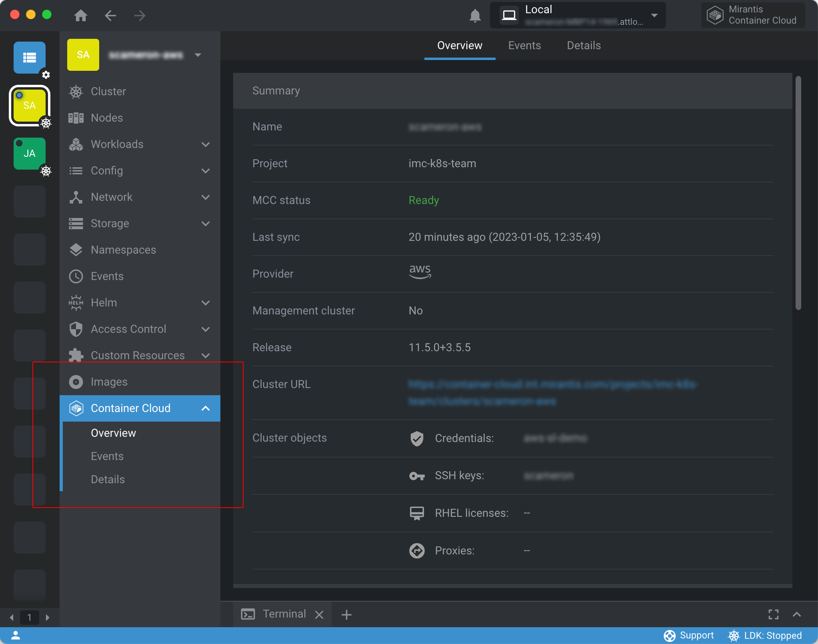Select the Access Control icon

75,329
